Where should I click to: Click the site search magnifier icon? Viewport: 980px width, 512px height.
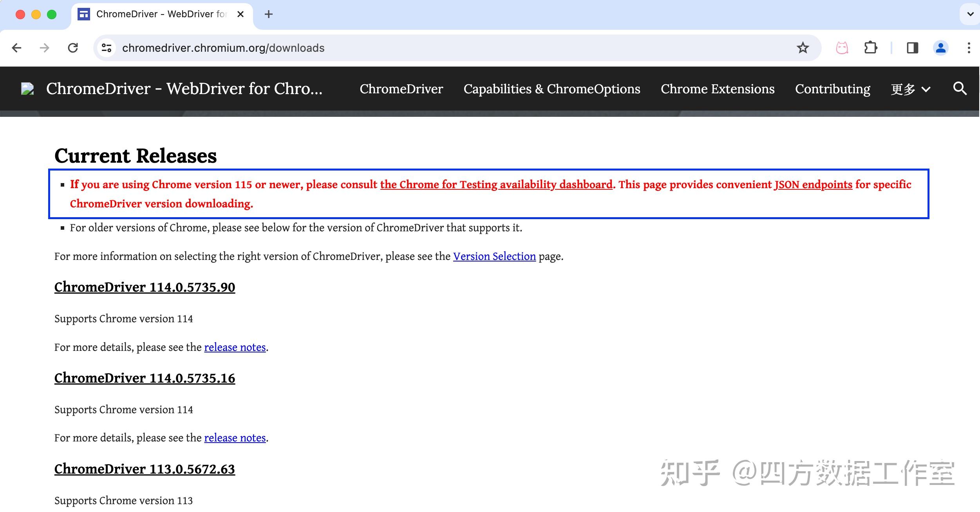[960, 89]
